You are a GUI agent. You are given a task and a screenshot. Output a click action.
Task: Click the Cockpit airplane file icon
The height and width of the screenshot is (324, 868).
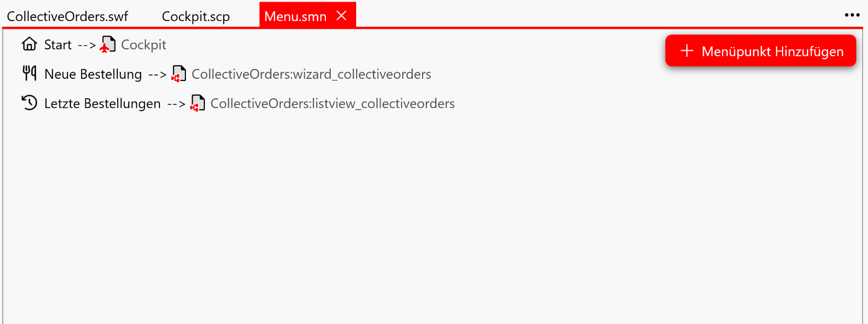[108, 44]
